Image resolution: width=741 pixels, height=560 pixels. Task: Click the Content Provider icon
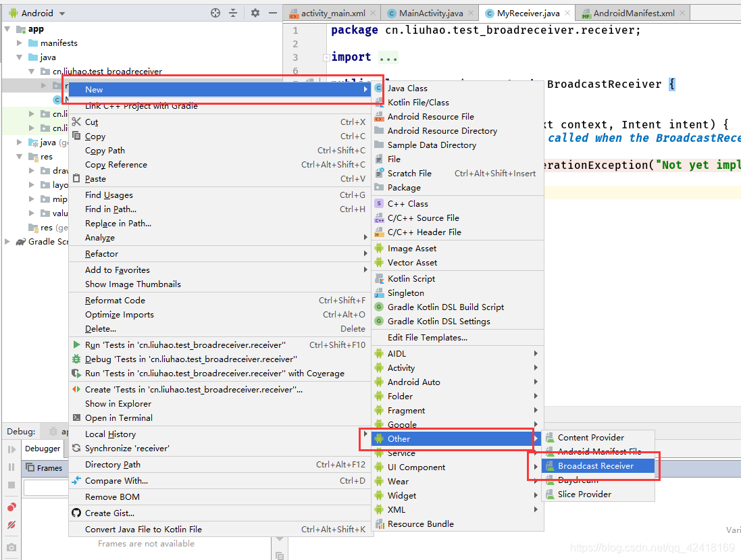550,437
